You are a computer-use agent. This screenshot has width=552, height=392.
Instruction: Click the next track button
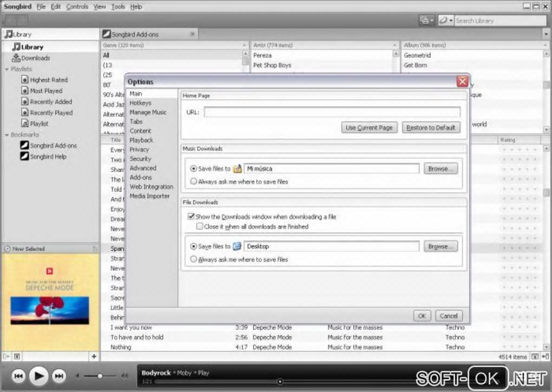[x=59, y=376]
